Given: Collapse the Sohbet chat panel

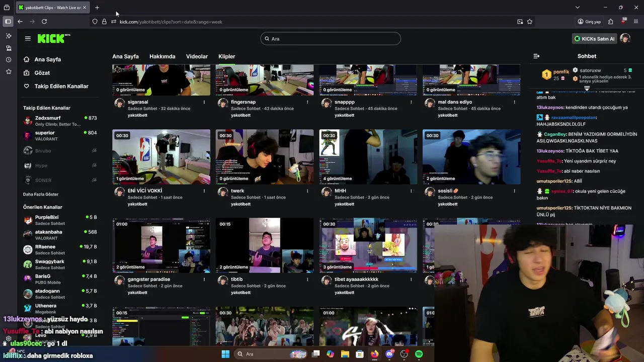Looking at the screenshot, I should point(536,56).
